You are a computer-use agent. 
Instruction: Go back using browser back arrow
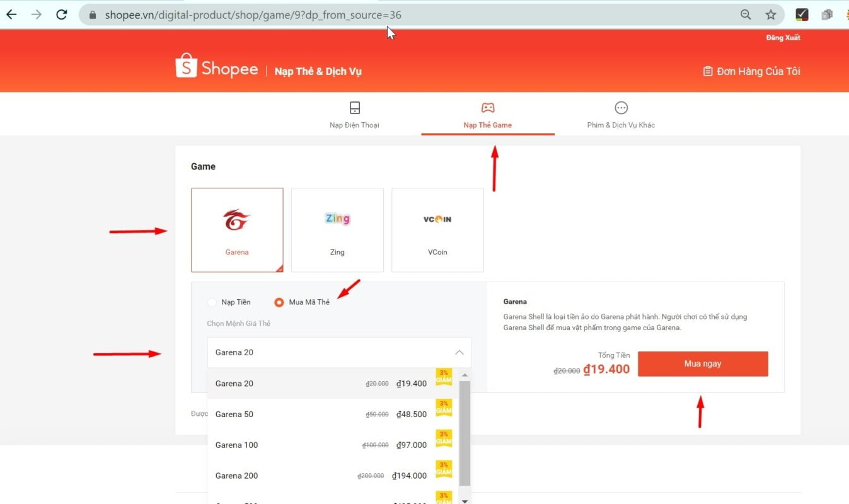(11, 14)
